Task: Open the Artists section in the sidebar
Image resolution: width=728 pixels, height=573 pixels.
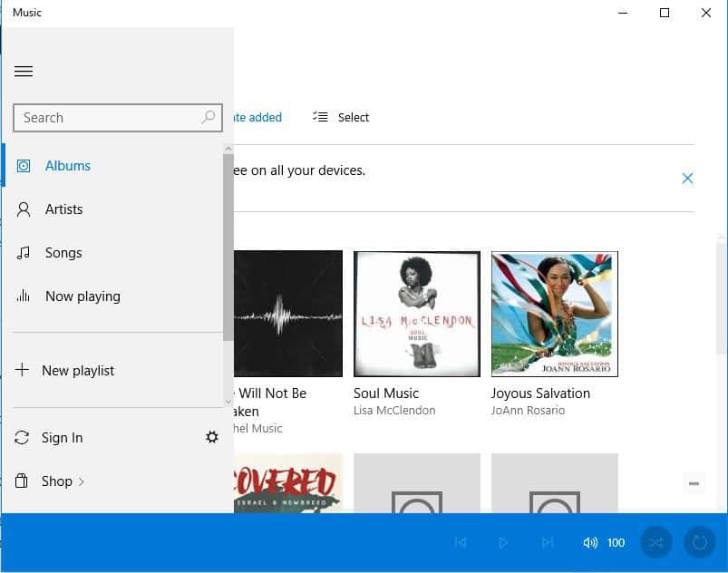Action: 63,209
